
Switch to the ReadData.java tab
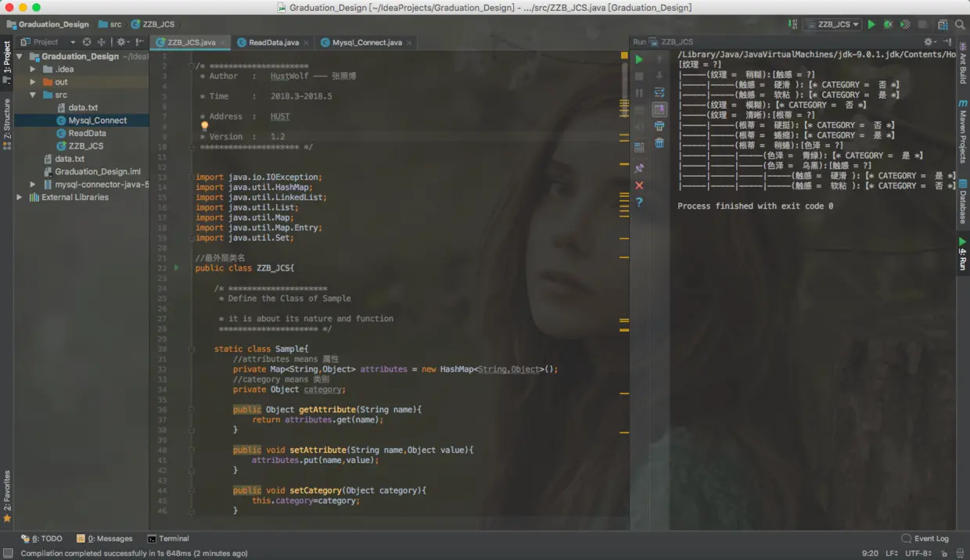(x=273, y=42)
